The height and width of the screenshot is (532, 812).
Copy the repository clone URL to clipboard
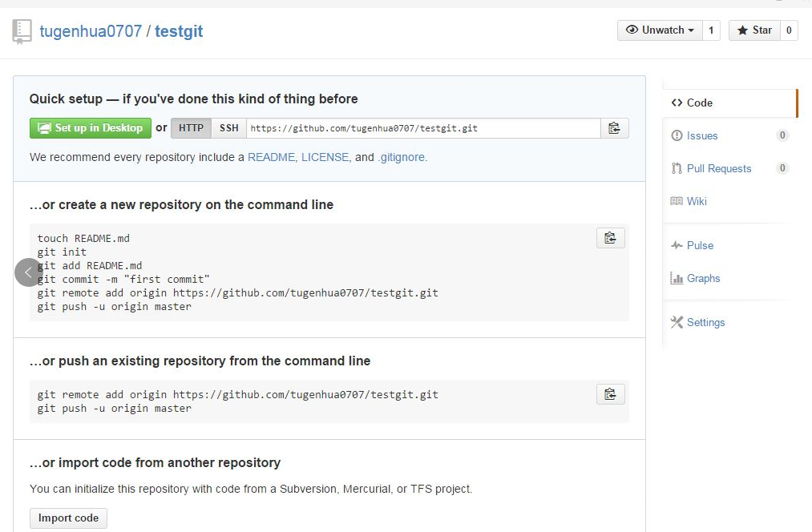tap(614, 128)
